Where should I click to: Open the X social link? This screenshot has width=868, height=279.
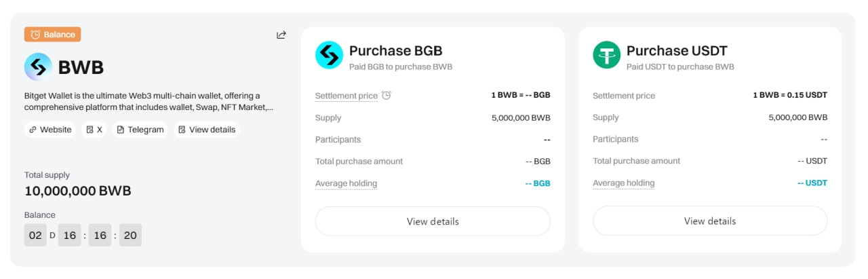[94, 130]
